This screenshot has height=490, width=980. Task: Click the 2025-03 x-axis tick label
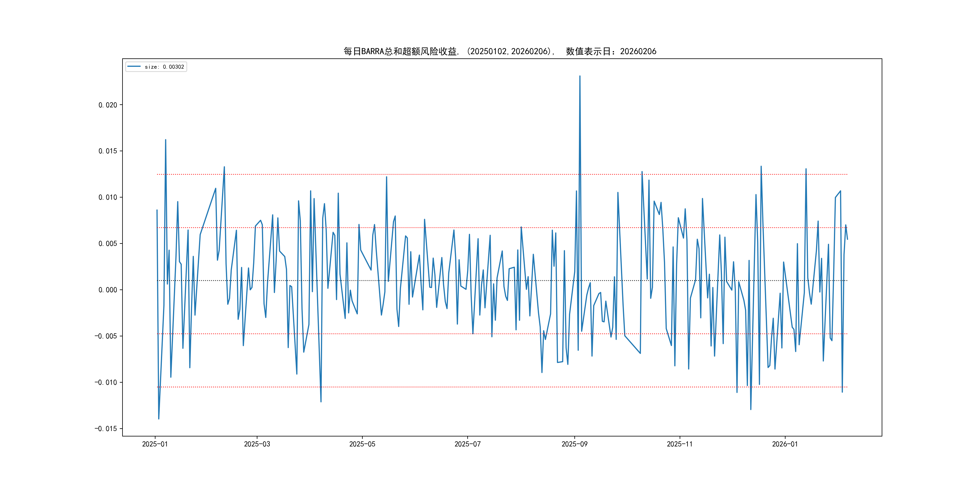coord(257,444)
